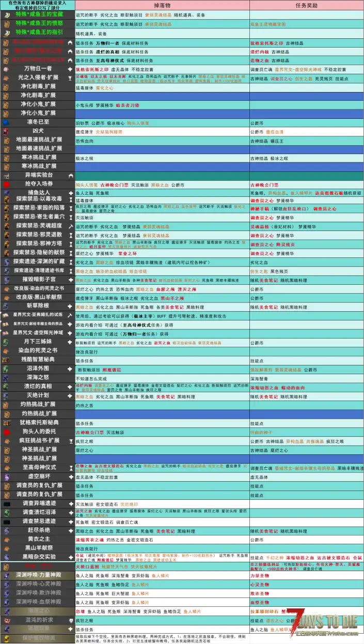Click the icon left of 特殊*咸鱼王的指引
The width and height of the screenshot is (364, 644).
click(x=6, y=33)
